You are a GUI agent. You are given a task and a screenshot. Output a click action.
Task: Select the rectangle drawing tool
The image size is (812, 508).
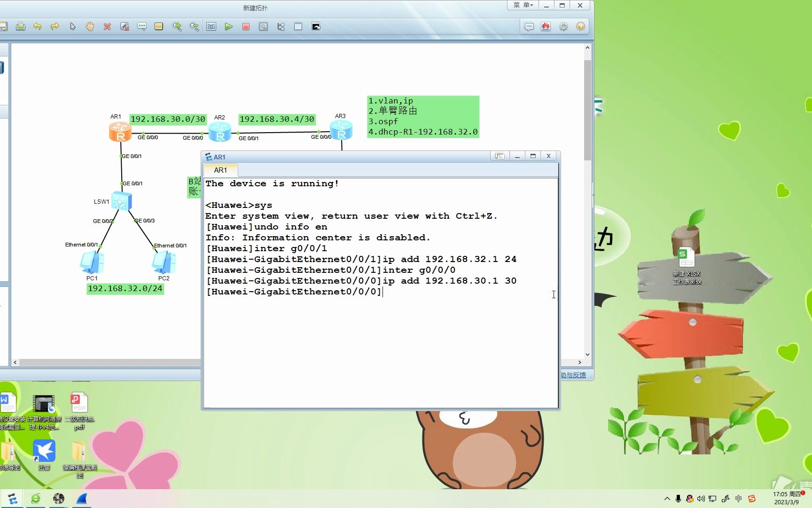pos(159,26)
